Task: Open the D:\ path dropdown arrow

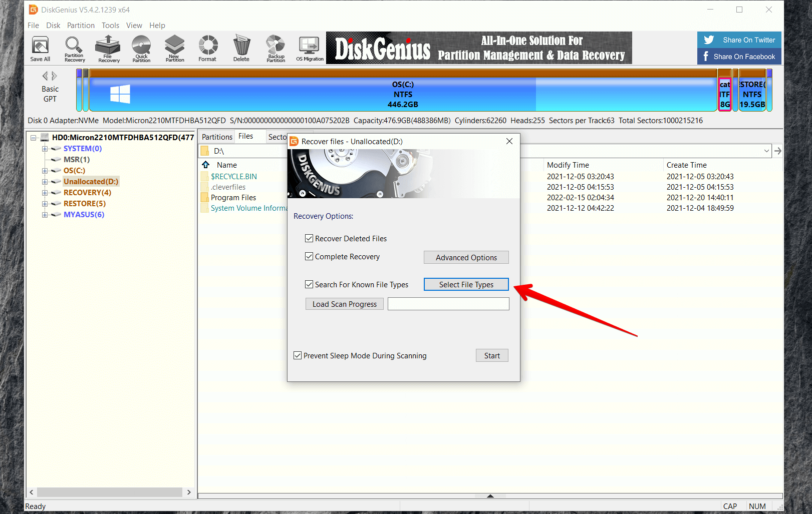Action: pos(766,151)
